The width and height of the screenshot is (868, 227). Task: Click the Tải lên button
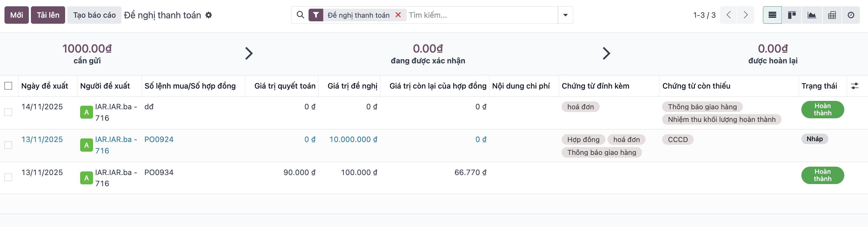(48, 15)
